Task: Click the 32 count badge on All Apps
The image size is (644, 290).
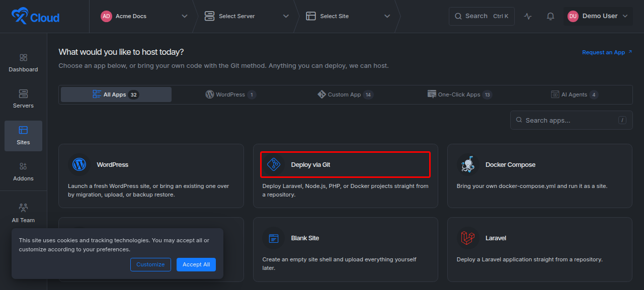Action: point(133,94)
